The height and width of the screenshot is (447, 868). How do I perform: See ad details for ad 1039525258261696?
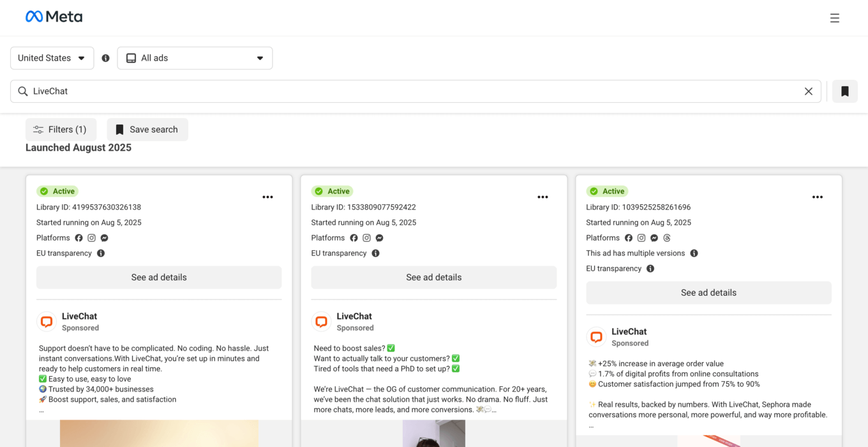coord(708,293)
